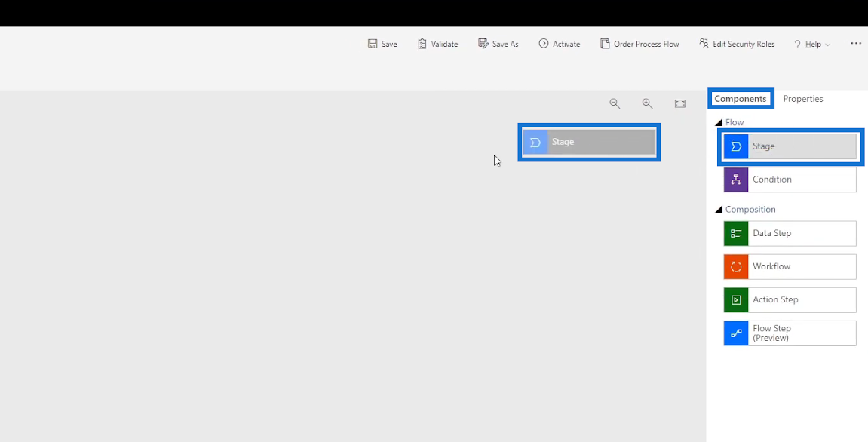Viewport: 868px width, 442px height.
Task: Click the orange Workflow icon
Action: click(x=736, y=266)
